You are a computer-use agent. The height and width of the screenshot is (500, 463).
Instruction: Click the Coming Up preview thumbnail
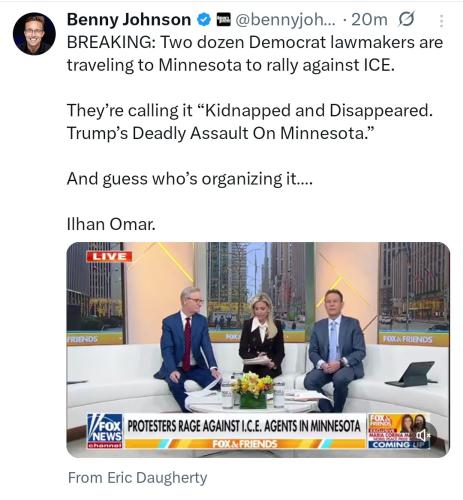(399, 431)
